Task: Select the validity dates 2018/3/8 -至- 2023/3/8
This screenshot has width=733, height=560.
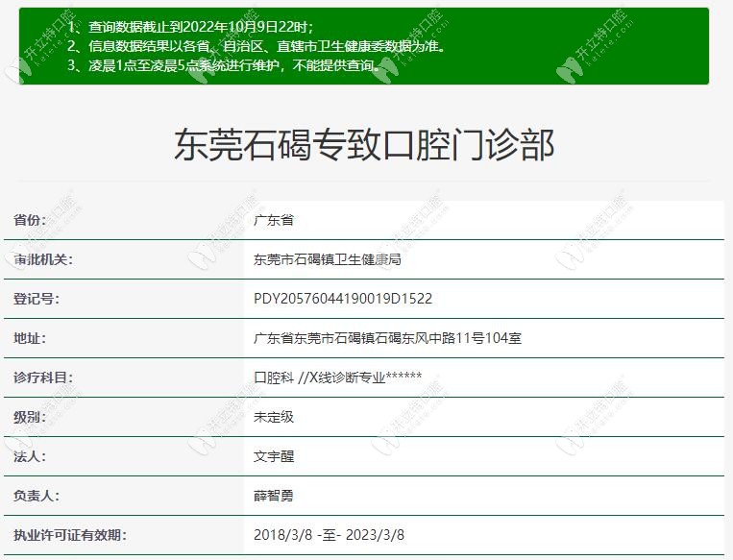Action: coord(329,534)
